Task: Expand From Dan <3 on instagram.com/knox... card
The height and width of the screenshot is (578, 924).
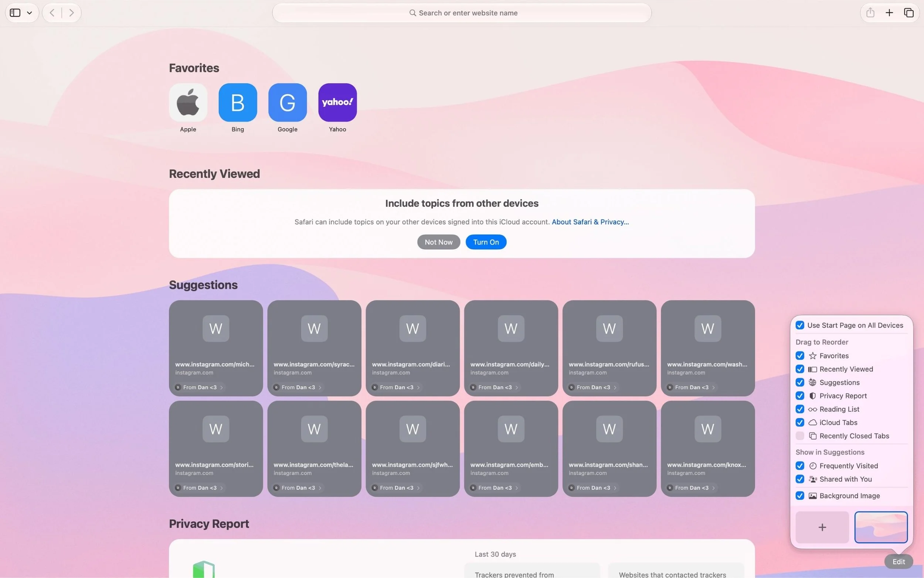Action: tap(691, 488)
